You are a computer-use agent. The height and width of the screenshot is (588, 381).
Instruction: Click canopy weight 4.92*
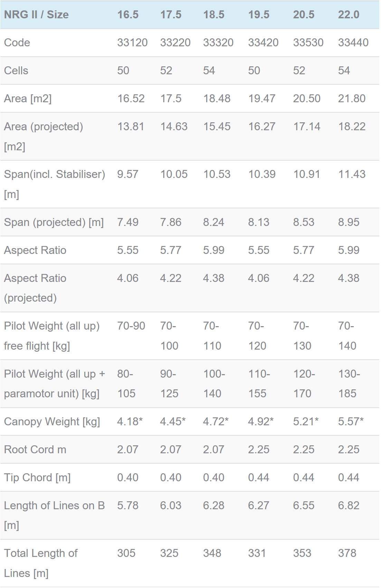261,421
